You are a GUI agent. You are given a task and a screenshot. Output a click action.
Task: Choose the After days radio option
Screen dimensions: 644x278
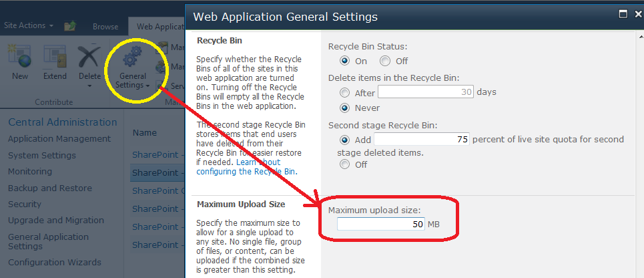coord(344,92)
